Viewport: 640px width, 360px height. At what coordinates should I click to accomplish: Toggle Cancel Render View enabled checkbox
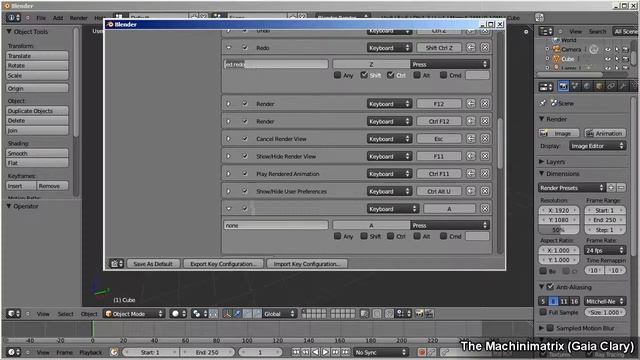244,139
